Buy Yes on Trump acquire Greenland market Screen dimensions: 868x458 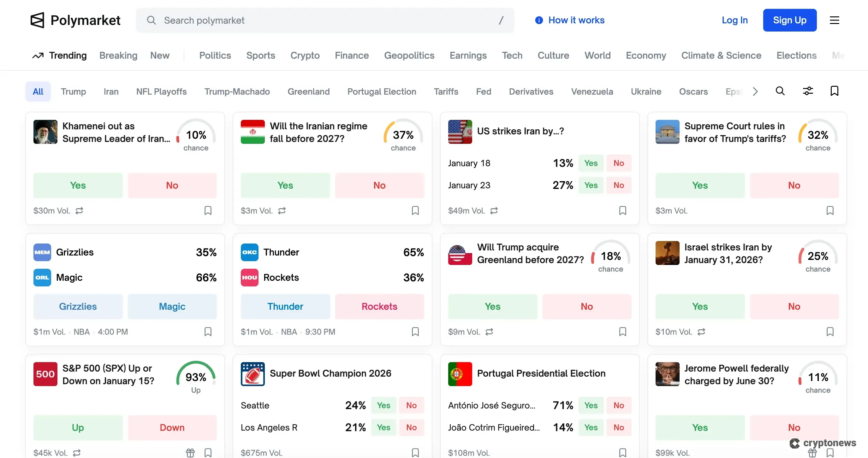coord(492,307)
